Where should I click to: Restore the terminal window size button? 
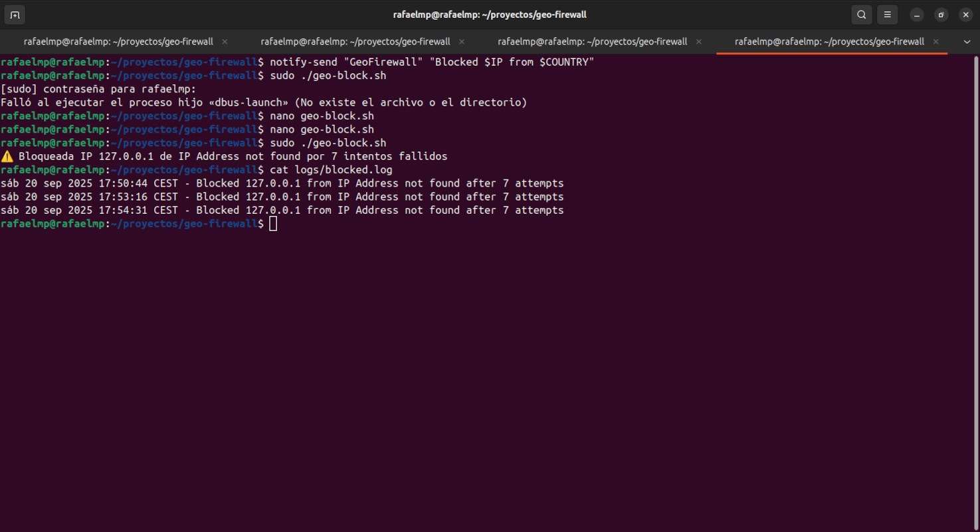[x=941, y=15]
